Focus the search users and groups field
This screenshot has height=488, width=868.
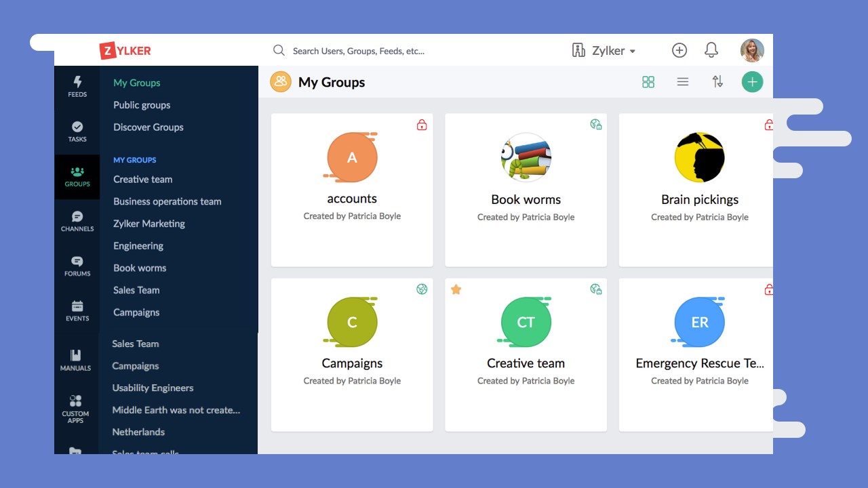(358, 51)
